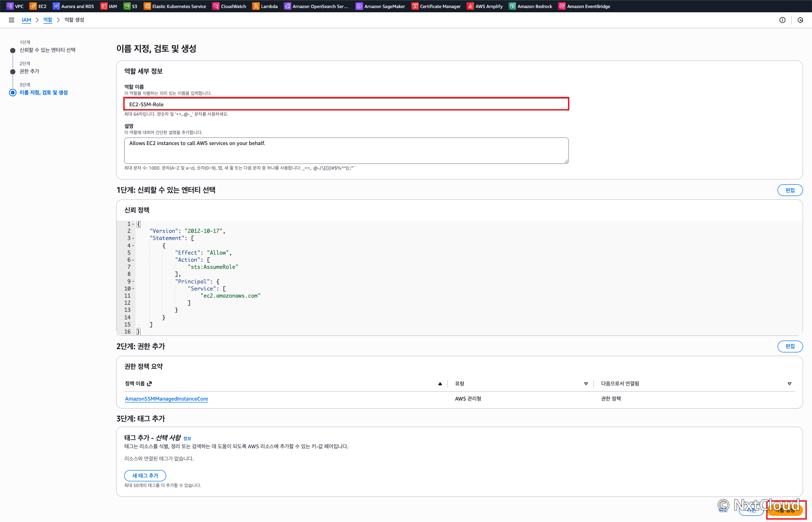
Task: Open the Amazon OpenSearch Service shortcut
Action: point(316,6)
